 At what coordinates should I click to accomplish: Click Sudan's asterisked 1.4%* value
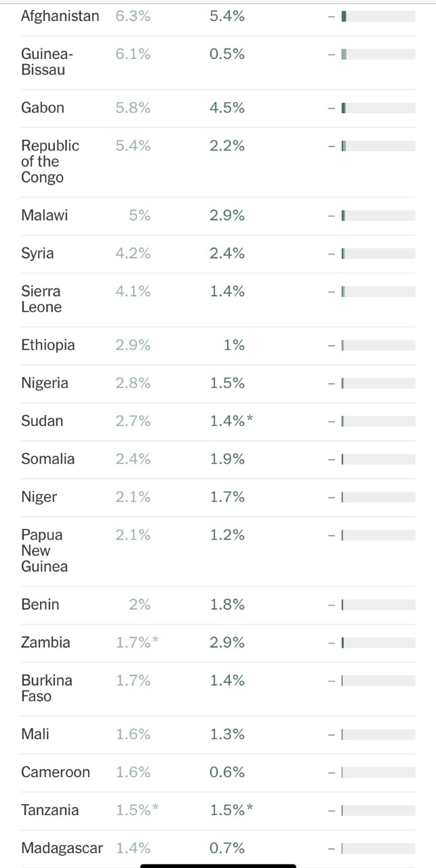coord(231,421)
